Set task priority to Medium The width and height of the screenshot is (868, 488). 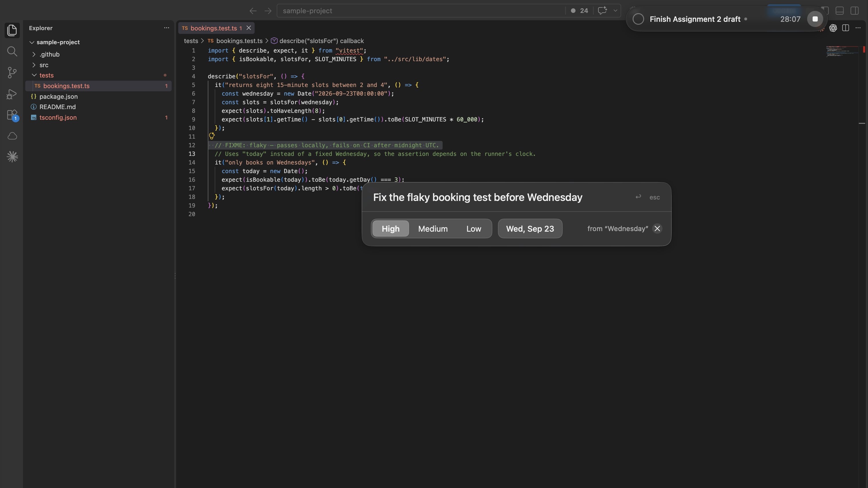[433, 228]
